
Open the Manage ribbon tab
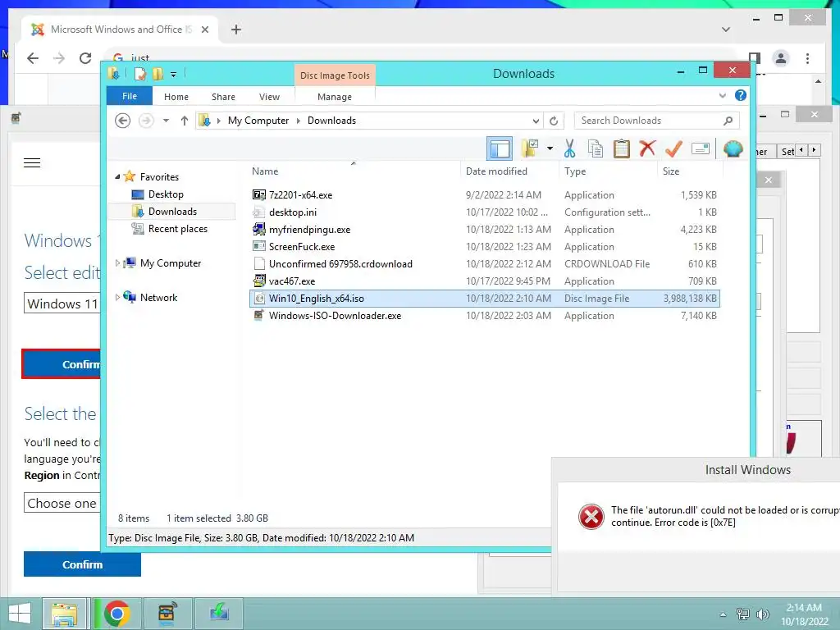click(335, 97)
